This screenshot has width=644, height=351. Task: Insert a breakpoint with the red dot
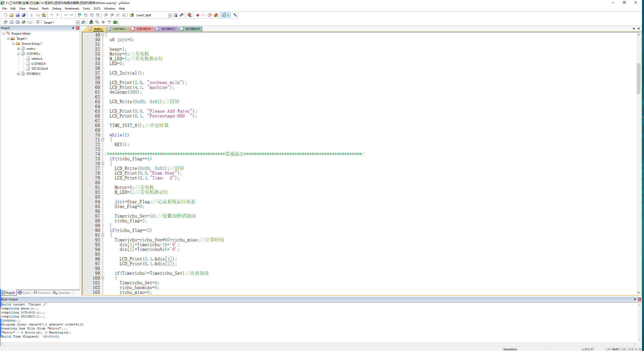[x=198, y=15]
